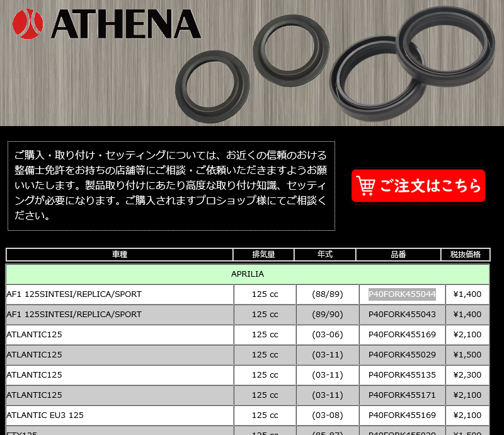504x435 pixels.
Task: Select the highlighted part number P40FORK455044
Action: [399, 294]
